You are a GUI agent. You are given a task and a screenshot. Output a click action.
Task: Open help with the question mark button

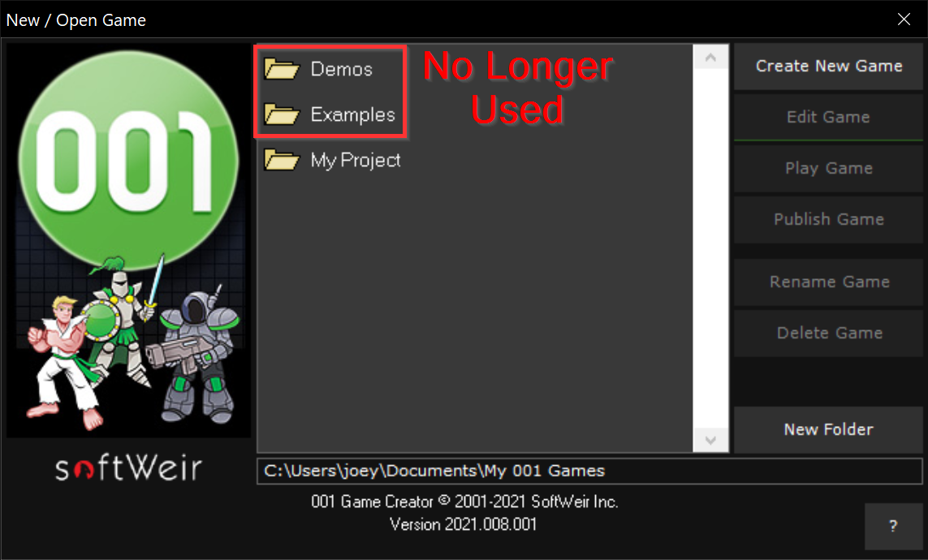(x=893, y=526)
